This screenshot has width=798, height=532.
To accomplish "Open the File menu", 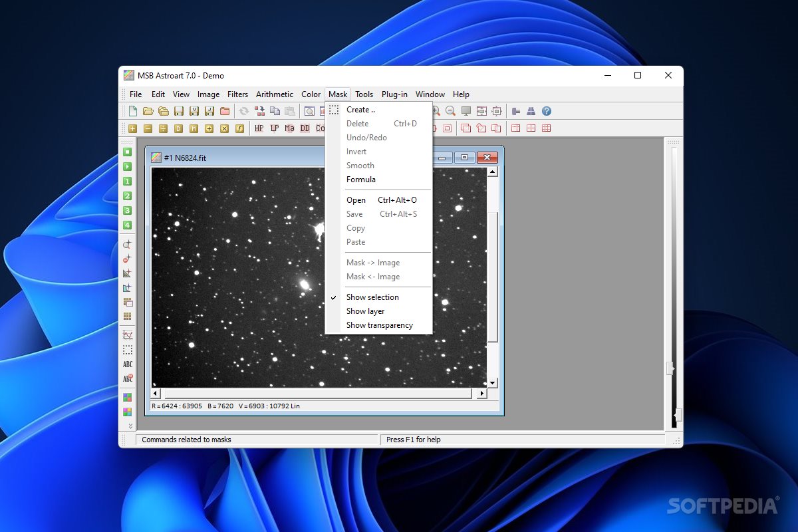I will click(136, 94).
